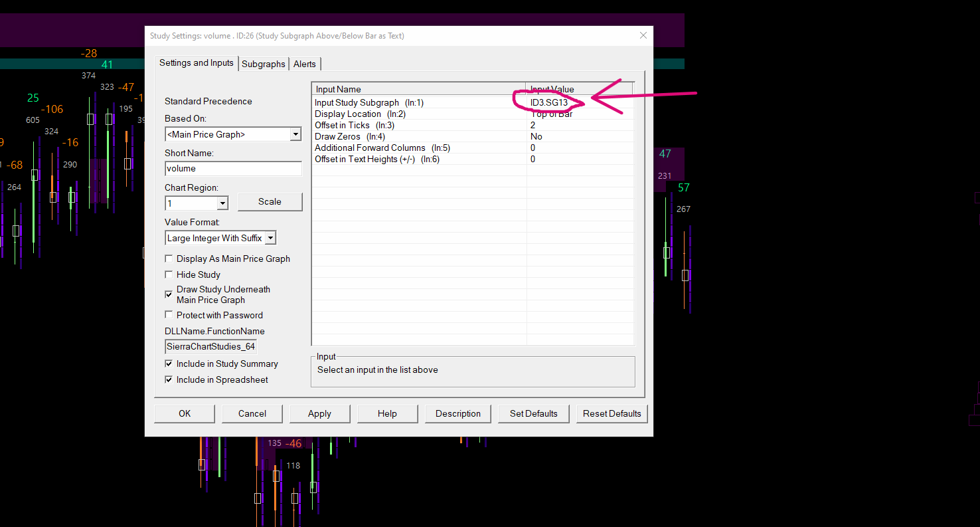Click the OK button
Viewport: 980px width, 527px height.
[x=185, y=413]
